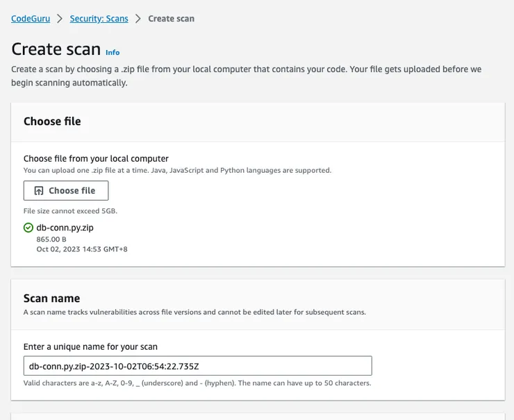Click 'Choose file from your local computer' label

96,158
